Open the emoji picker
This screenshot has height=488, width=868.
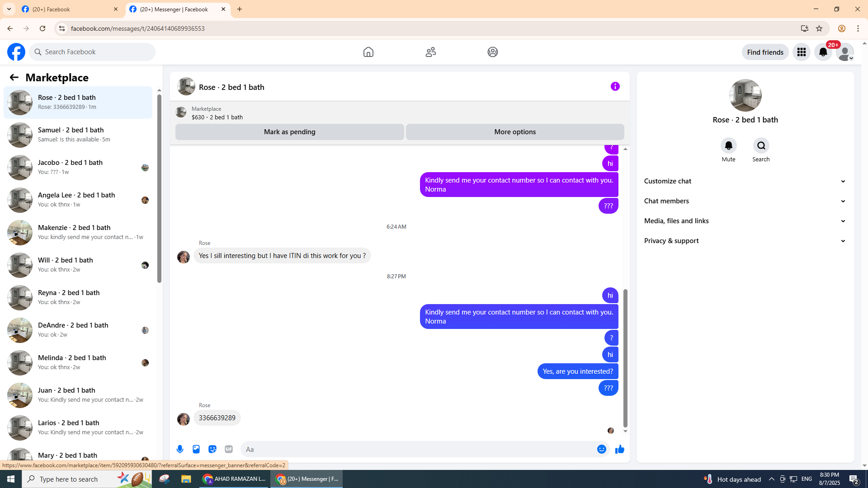[x=602, y=449]
